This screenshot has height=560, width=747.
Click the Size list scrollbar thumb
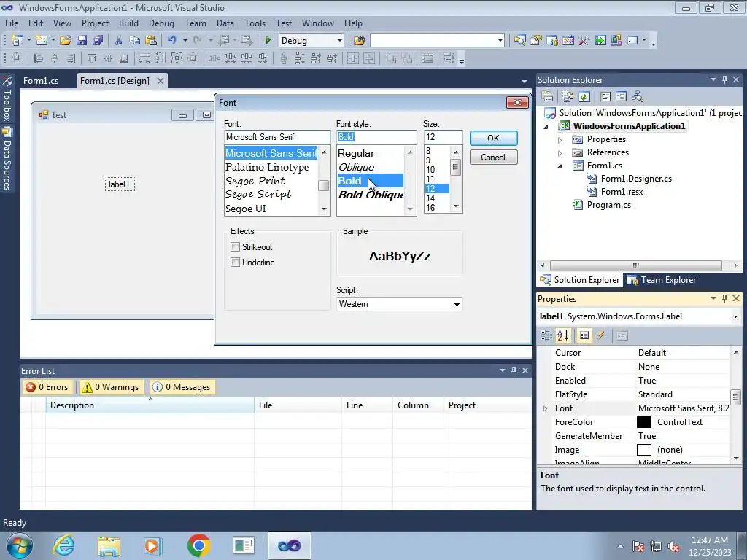click(x=455, y=168)
